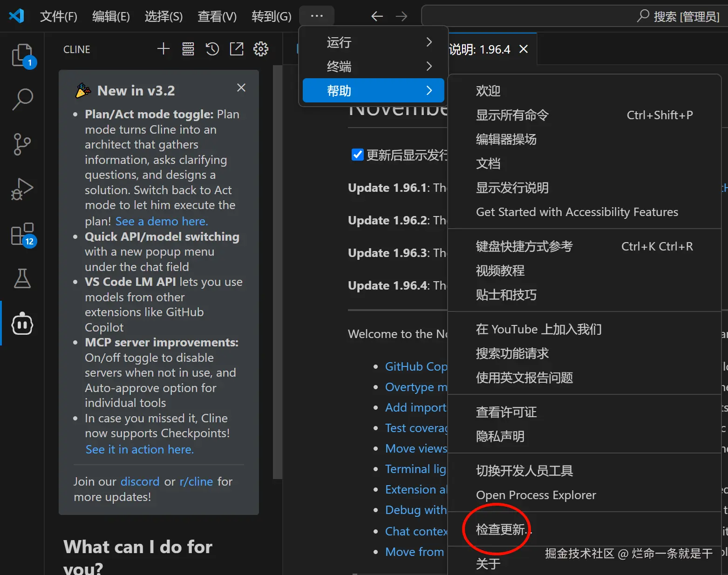Select 文档 menu item

pos(585,163)
